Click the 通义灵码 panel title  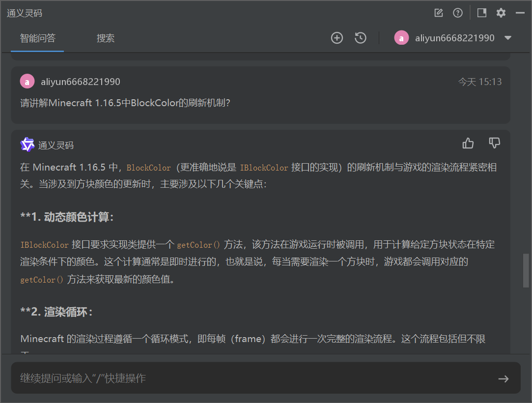point(25,13)
